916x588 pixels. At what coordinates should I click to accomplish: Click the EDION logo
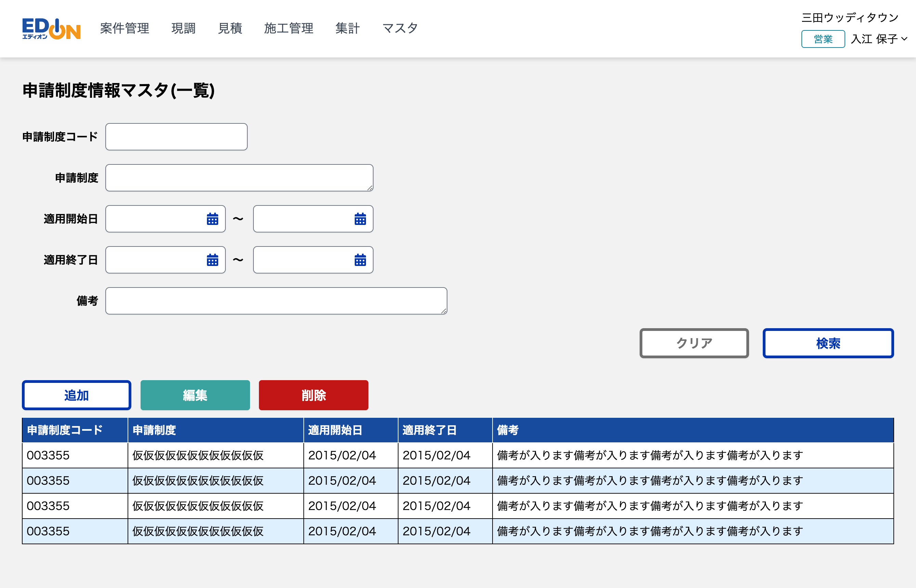coord(51,29)
